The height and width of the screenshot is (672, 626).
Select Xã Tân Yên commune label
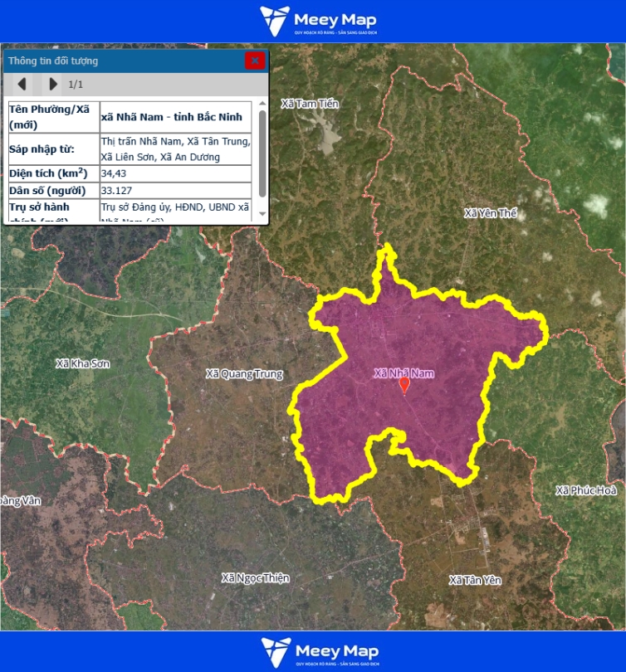tap(475, 580)
